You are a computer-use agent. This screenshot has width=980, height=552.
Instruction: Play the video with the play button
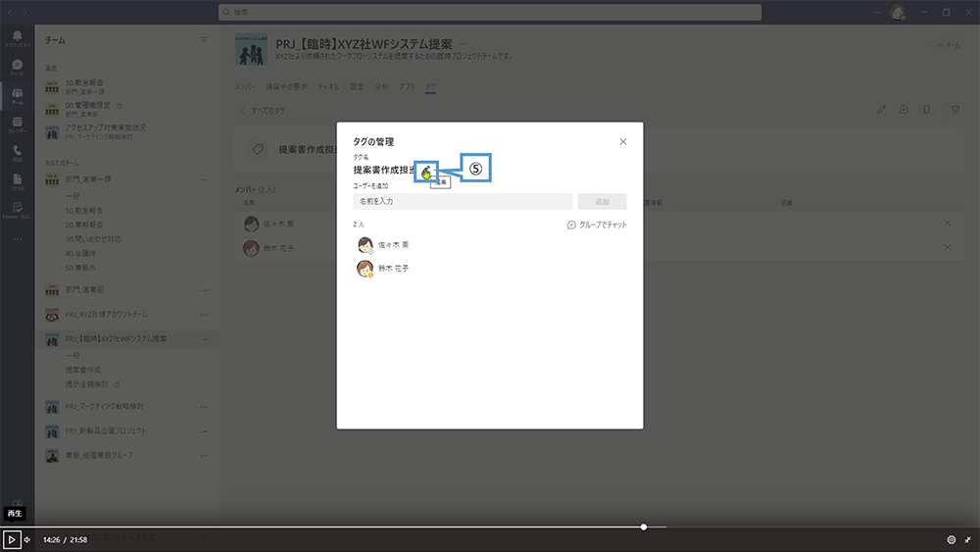tap(12, 539)
